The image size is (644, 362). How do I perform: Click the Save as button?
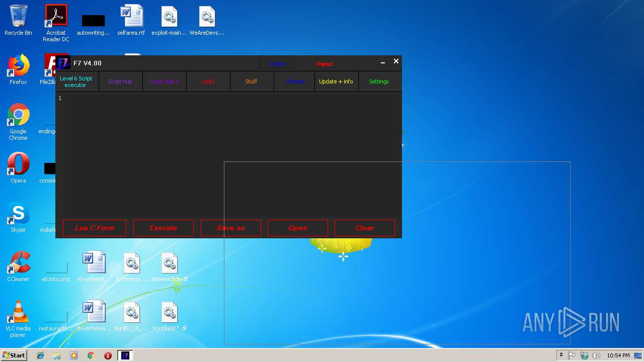click(230, 228)
